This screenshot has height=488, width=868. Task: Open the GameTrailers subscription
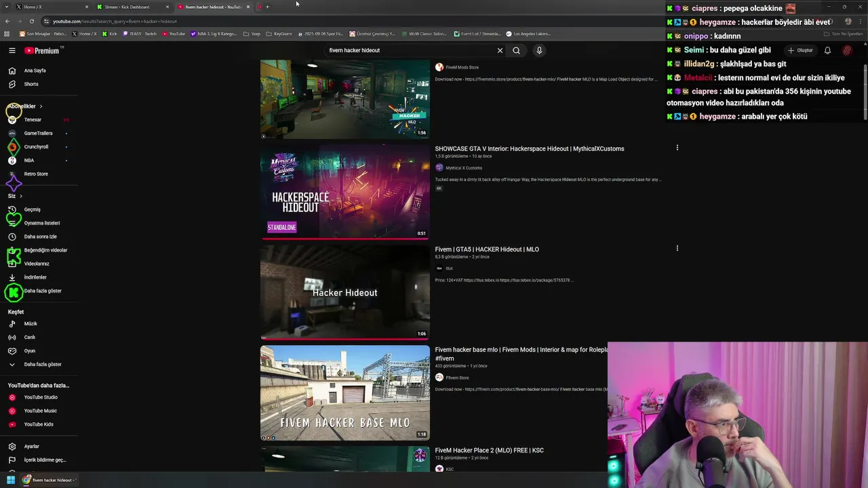click(x=39, y=134)
